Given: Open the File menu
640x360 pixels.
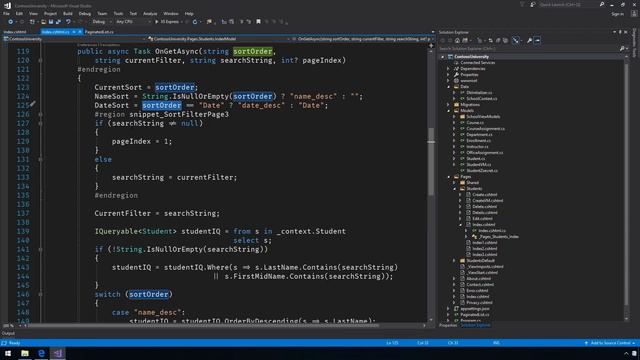Looking at the screenshot, I should (x=7, y=13).
